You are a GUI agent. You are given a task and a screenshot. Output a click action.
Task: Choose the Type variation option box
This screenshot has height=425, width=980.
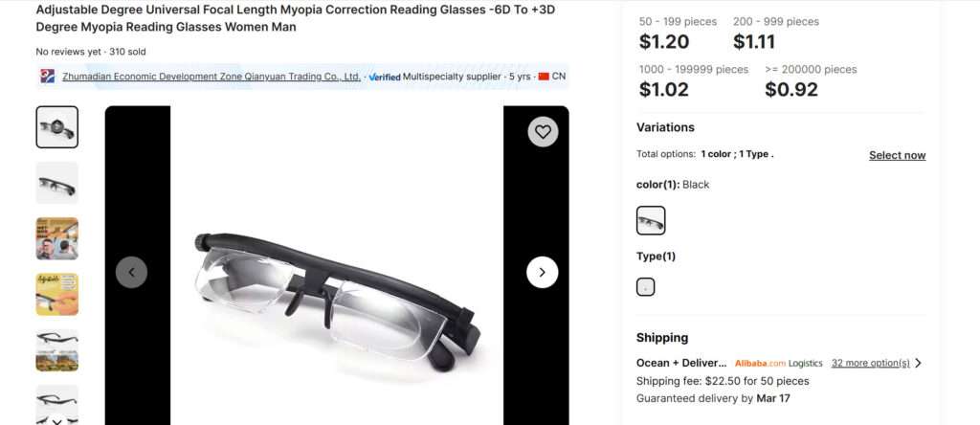(x=646, y=286)
